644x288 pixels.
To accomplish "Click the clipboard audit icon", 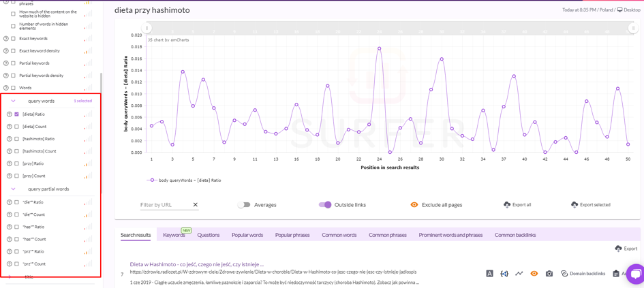I will [615, 273].
